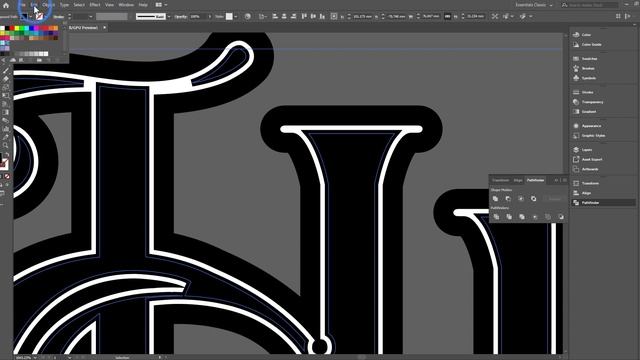Screen dimensions: 640x360
Task: Select the yellow swatch in Swatches panel
Action: [x=17, y=28]
